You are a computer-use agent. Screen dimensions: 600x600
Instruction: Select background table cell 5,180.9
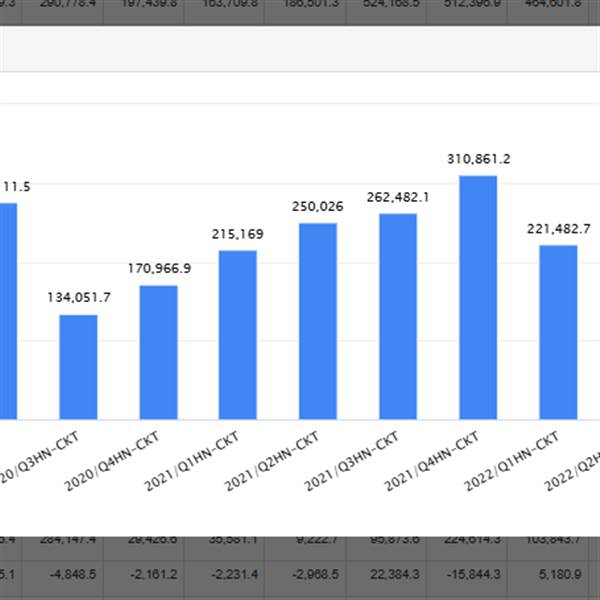pos(560,574)
